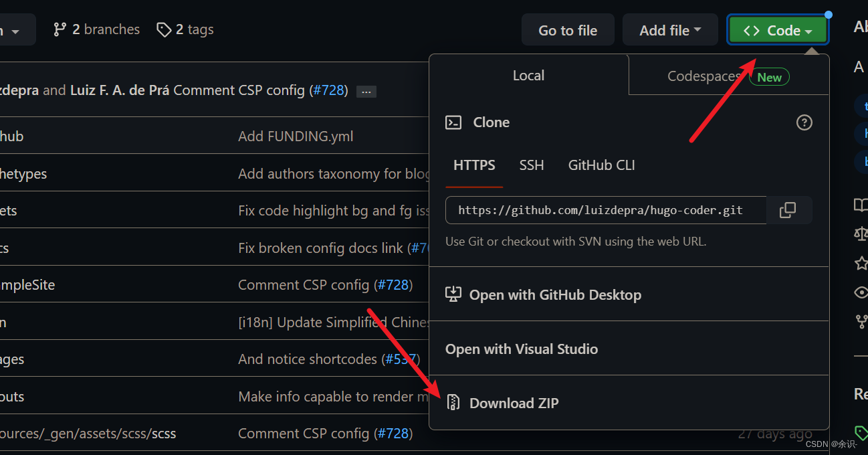Click the Go to file button
Image resolution: width=868 pixels, height=455 pixels.
coord(568,30)
